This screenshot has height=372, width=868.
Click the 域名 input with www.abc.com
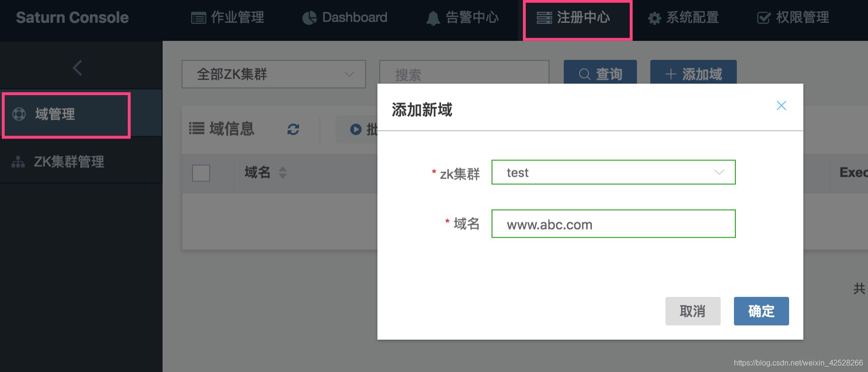pyautogui.click(x=613, y=224)
